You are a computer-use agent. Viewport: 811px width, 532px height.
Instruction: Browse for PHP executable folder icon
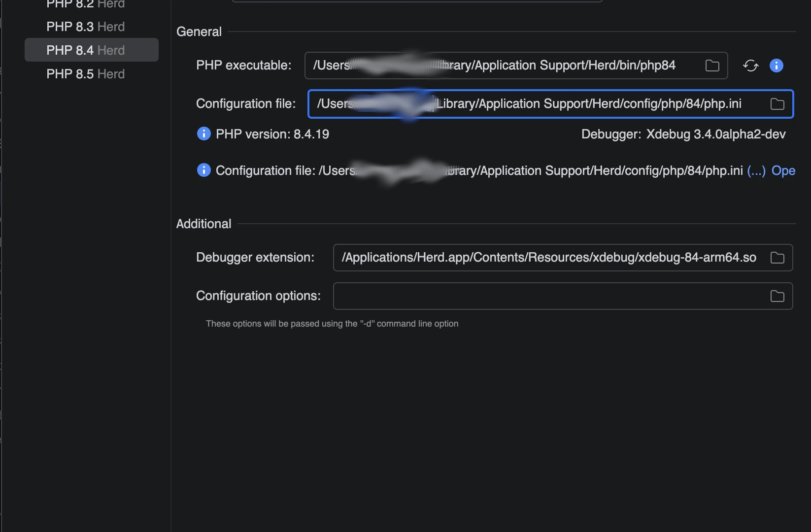coord(712,66)
